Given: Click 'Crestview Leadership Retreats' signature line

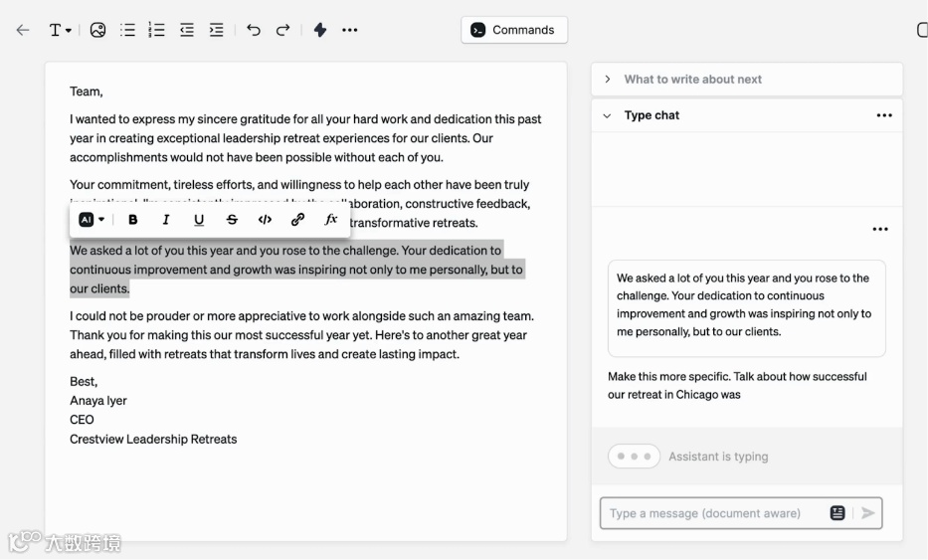Looking at the screenshot, I should click(153, 440).
